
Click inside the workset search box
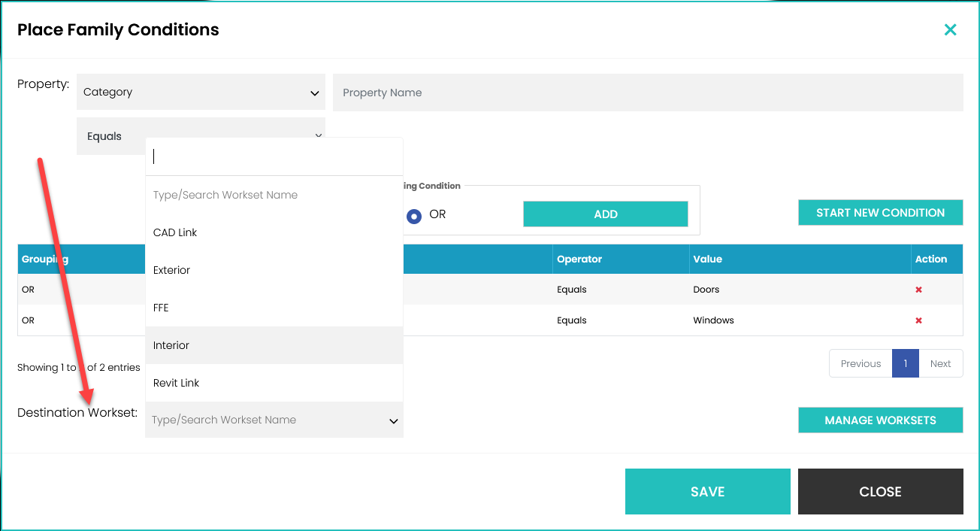tap(274, 156)
